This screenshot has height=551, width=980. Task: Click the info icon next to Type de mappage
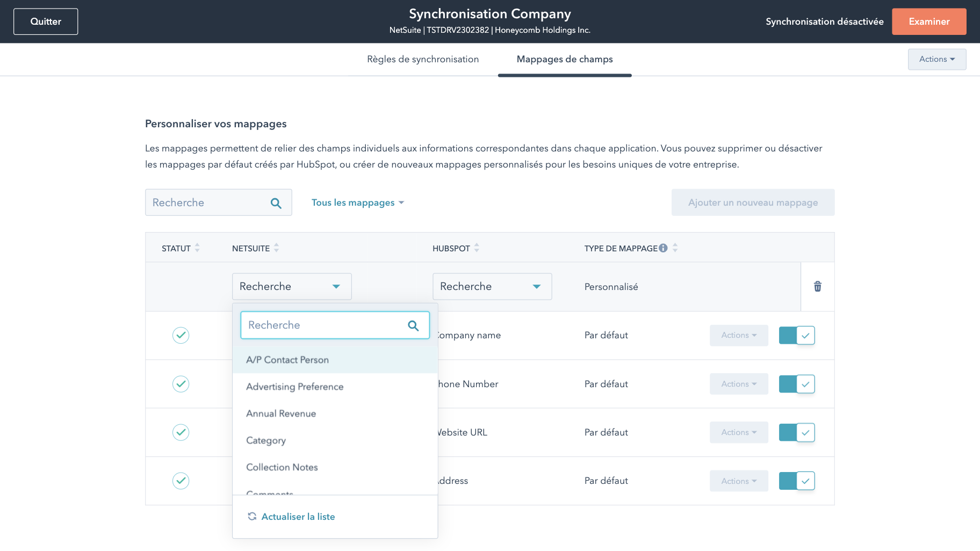(663, 248)
